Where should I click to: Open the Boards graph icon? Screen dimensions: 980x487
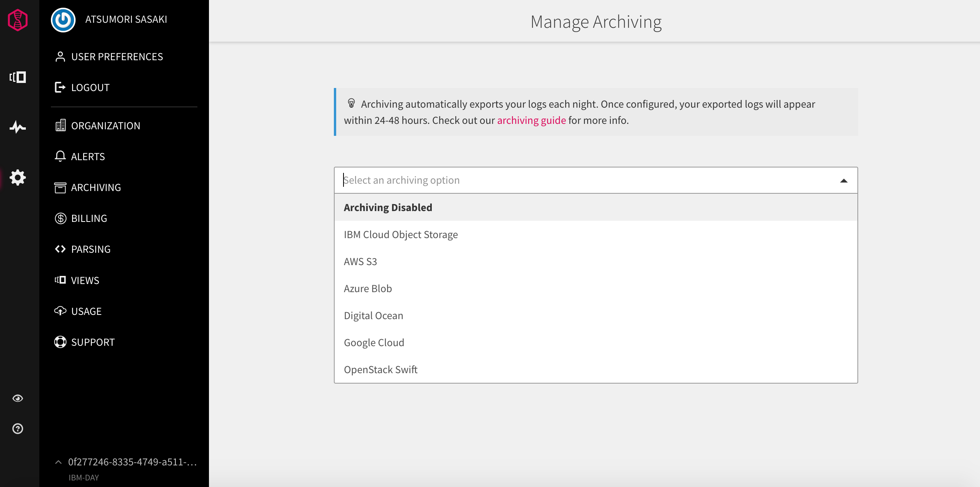(18, 127)
